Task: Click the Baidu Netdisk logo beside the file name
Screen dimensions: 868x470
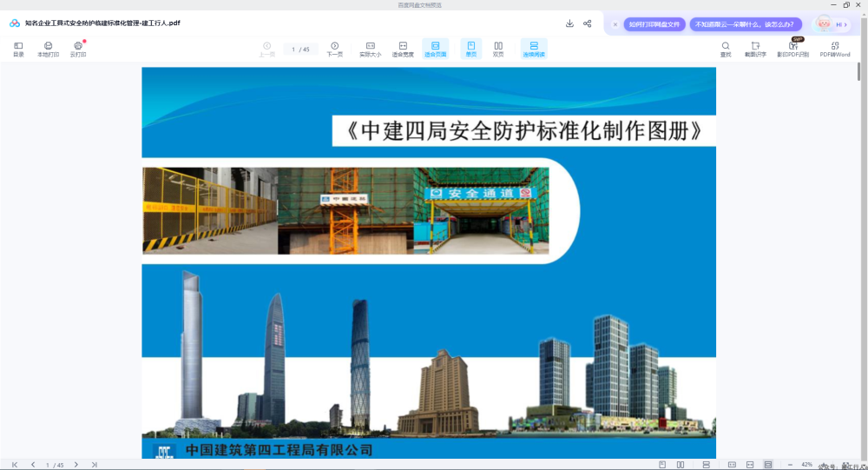Action: click(x=15, y=23)
